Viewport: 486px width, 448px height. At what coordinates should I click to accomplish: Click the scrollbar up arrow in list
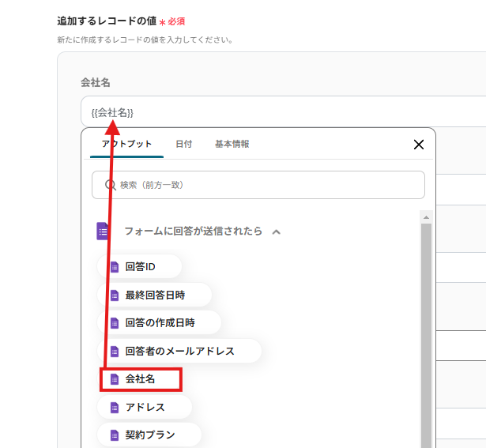pyautogui.click(x=426, y=217)
